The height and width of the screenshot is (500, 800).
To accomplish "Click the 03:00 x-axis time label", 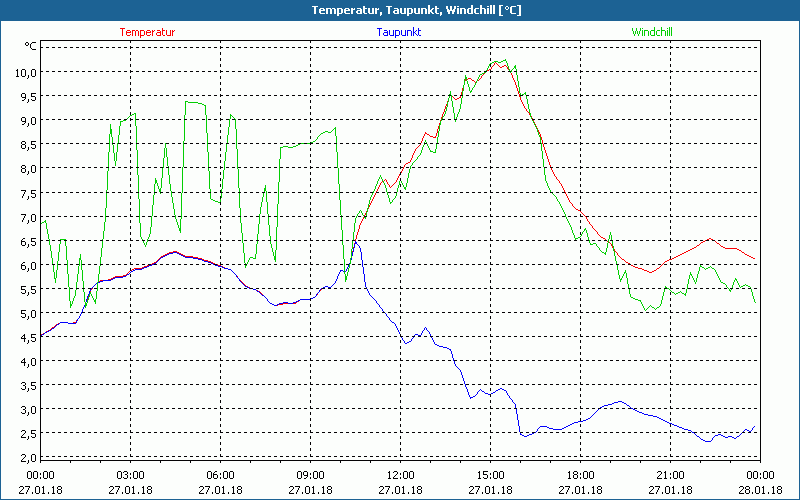I will click(x=130, y=475).
